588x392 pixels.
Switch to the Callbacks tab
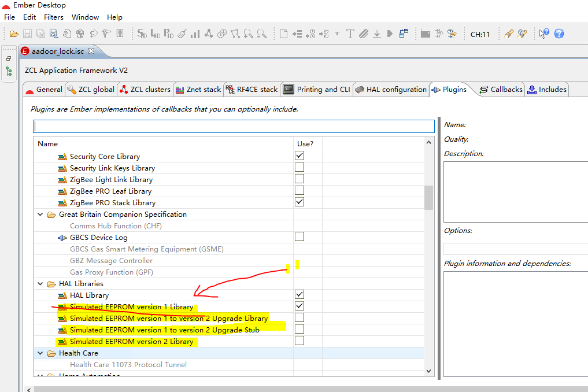click(501, 90)
